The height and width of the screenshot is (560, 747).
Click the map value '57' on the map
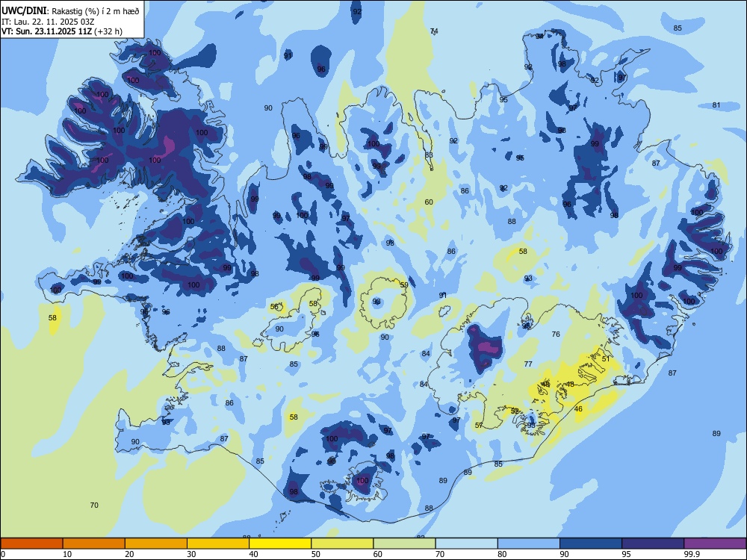click(479, 426)
